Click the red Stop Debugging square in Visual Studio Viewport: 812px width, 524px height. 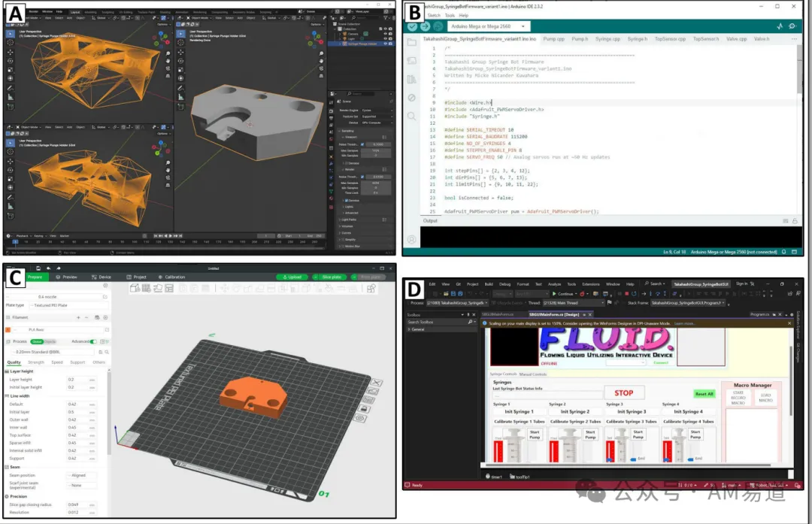626,294
